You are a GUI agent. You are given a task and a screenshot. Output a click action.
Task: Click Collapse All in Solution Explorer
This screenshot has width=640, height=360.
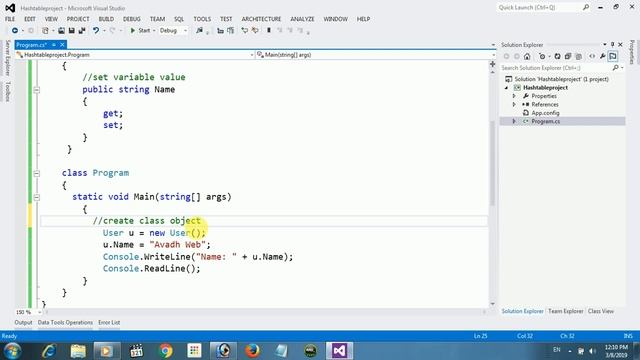(568, 56)
